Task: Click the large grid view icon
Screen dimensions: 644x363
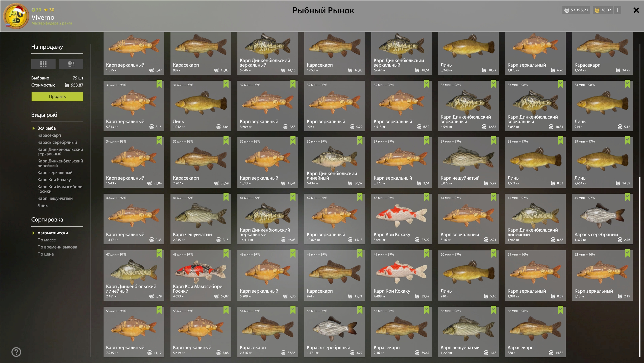Action: [43, 64]
